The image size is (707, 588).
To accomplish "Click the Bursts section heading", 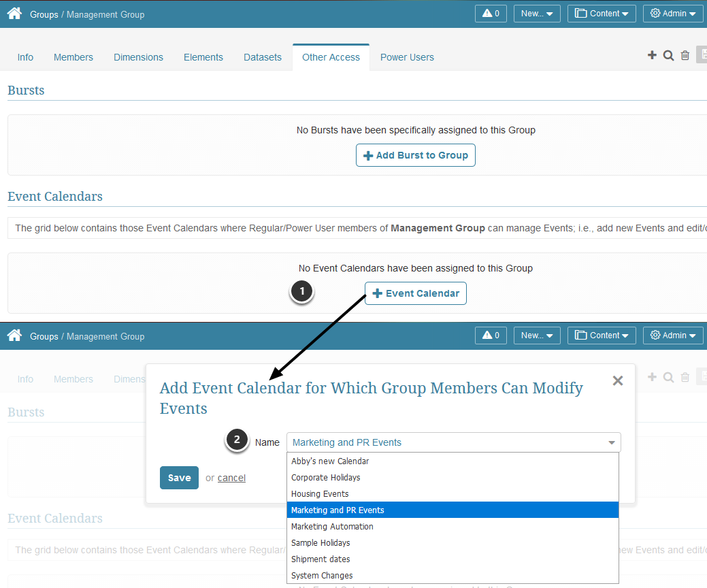I will click(x=26, y=91).
